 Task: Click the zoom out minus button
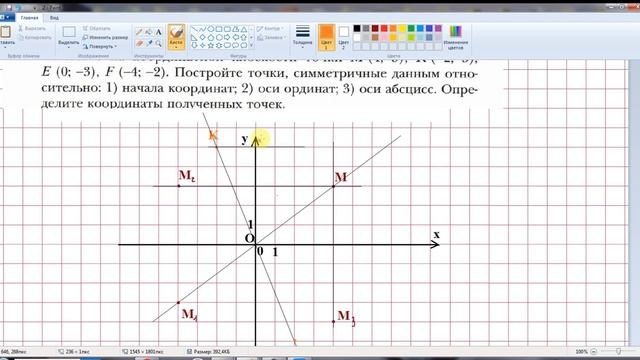pyautogui.click(x=594, y=351)
